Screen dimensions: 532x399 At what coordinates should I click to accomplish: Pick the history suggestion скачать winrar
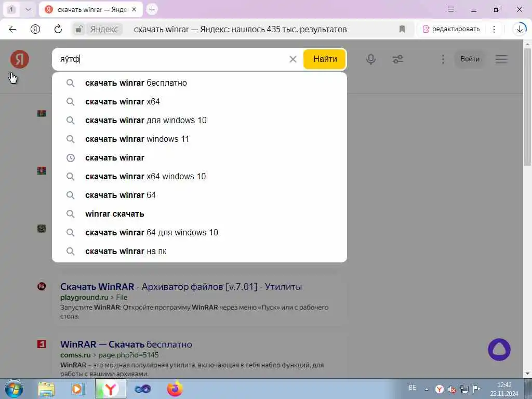click(199, 158)
